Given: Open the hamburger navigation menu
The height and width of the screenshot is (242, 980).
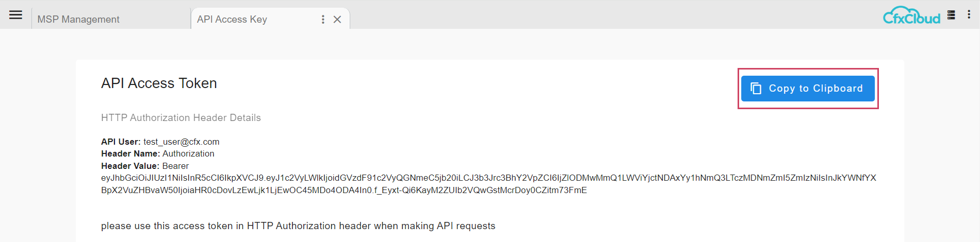Looking at the screenshot, I should pos(16,15).
